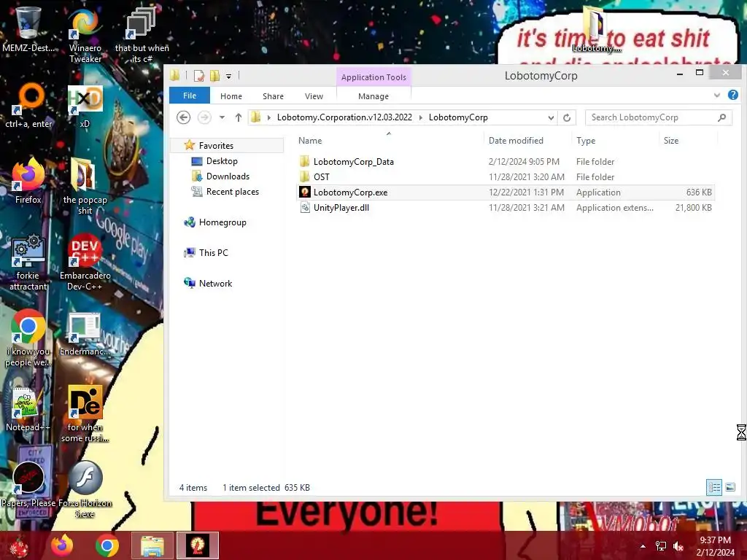Viewport: 747px width, 560px height.
Task: Go back with the Back arrow button
Action: (183, 117)
